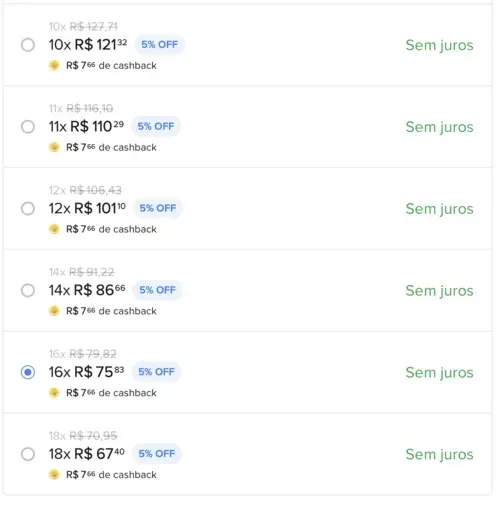The width and height of the screenshot is (500, 505).
Task: Select the 10x R$ 121,32 installment option
Action: click(28, 45)
